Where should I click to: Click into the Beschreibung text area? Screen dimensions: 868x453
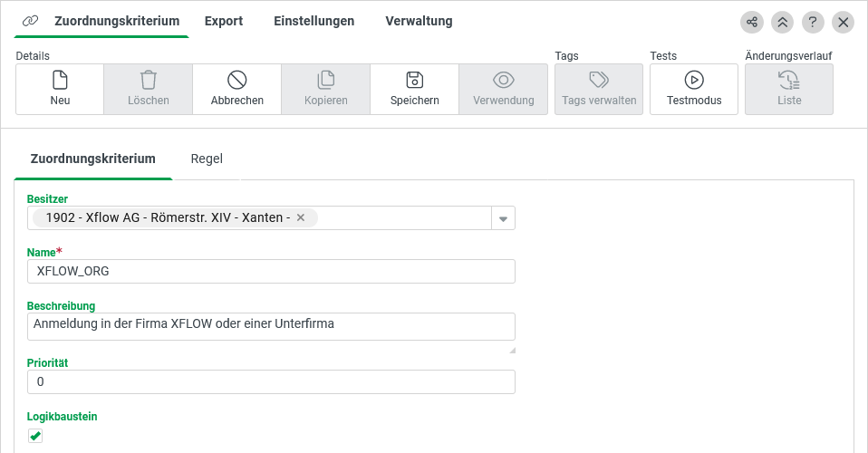[x=271, y=326]
